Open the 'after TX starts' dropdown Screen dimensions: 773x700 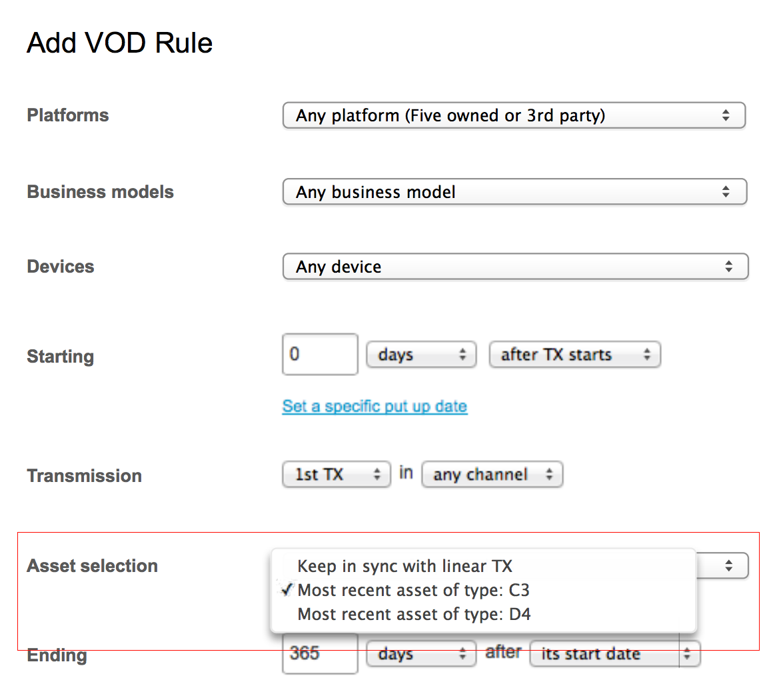click(574, 355)
